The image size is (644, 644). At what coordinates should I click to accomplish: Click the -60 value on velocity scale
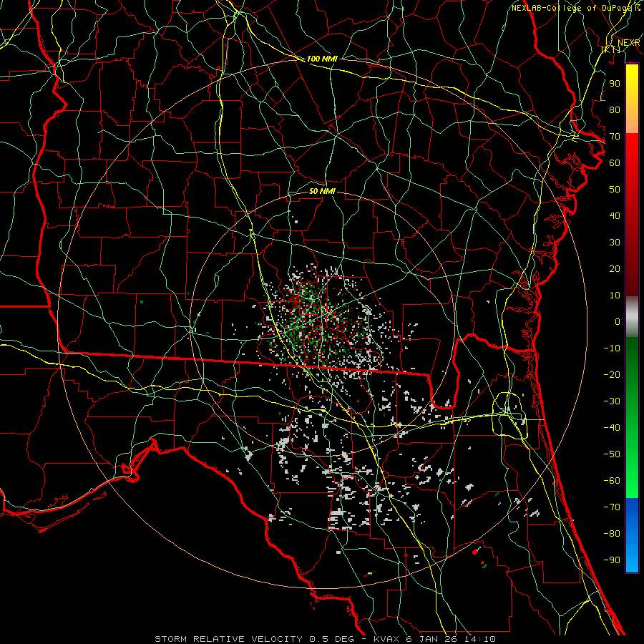click(x=612, y=481)
